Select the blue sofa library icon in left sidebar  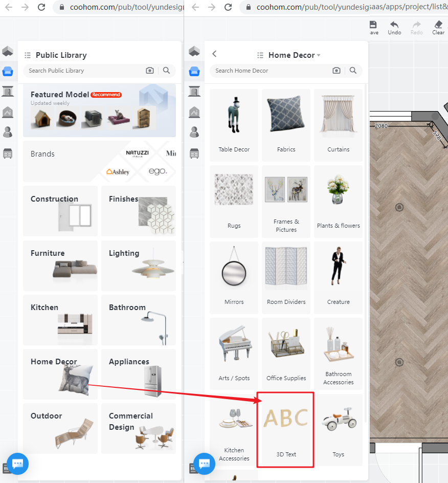tap(8, 72)
